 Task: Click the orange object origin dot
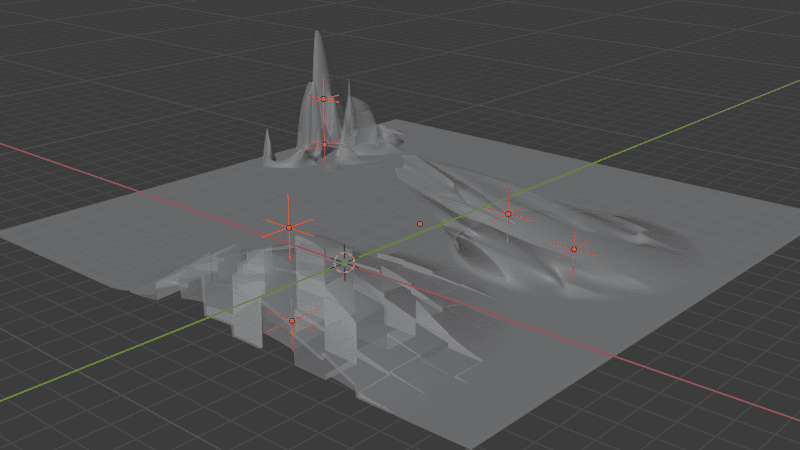coord(420,224)
